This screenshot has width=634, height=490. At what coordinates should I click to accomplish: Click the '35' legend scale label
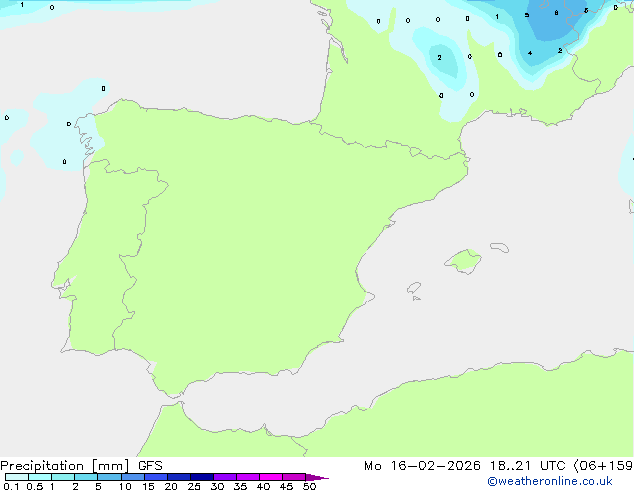[240, 486]
